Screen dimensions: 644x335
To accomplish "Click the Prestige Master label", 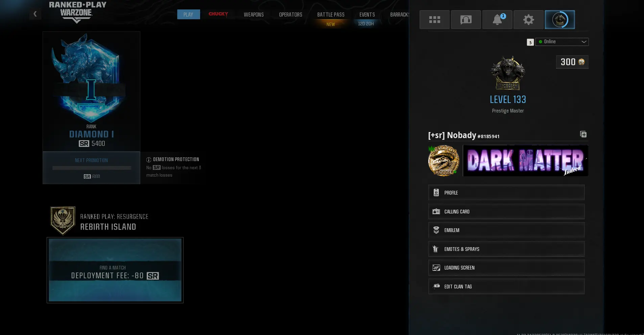I will (x=508, y=111).
